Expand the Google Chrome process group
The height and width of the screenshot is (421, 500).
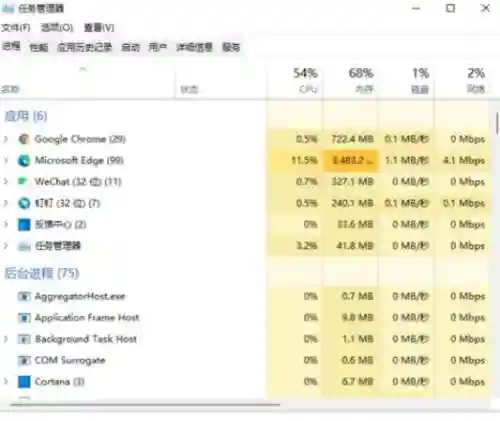click(x=6, y=139)
